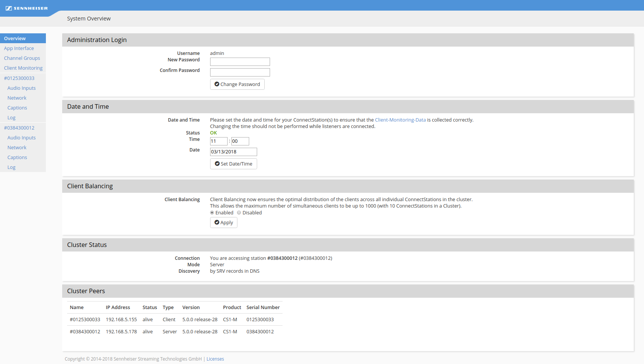Open Channel Groups in the sidebar

[22, 58]
